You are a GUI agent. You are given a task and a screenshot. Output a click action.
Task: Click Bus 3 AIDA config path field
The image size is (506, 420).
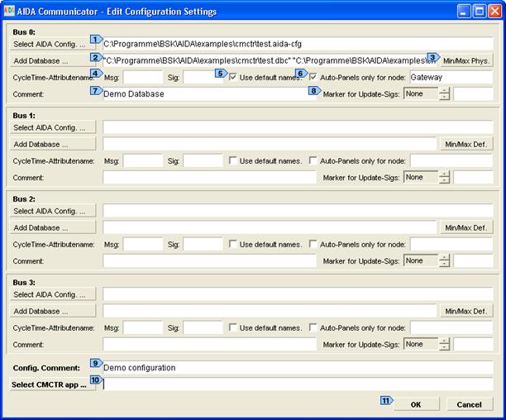coord(298,294)
